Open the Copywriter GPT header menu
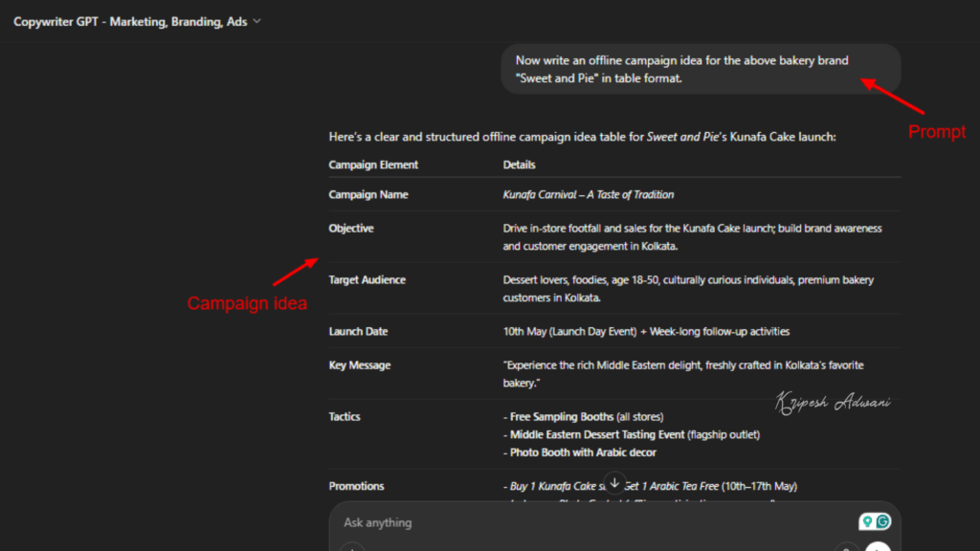 [129, 21]
